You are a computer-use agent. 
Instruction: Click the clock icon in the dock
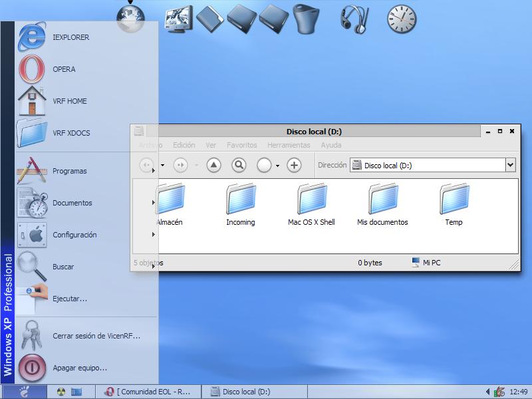(x=402, y=19)
